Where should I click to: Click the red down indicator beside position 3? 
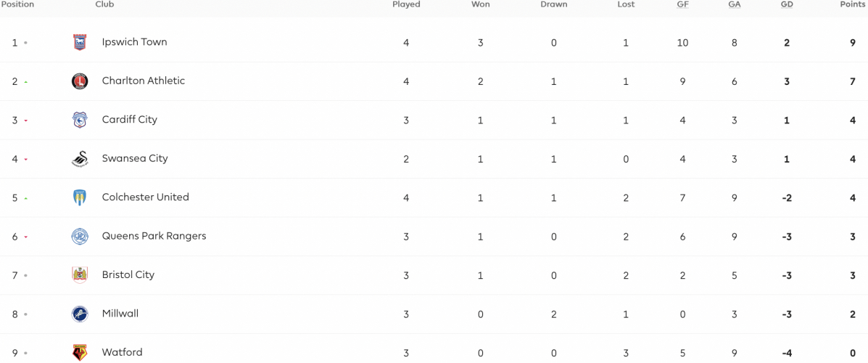[26, 121]
